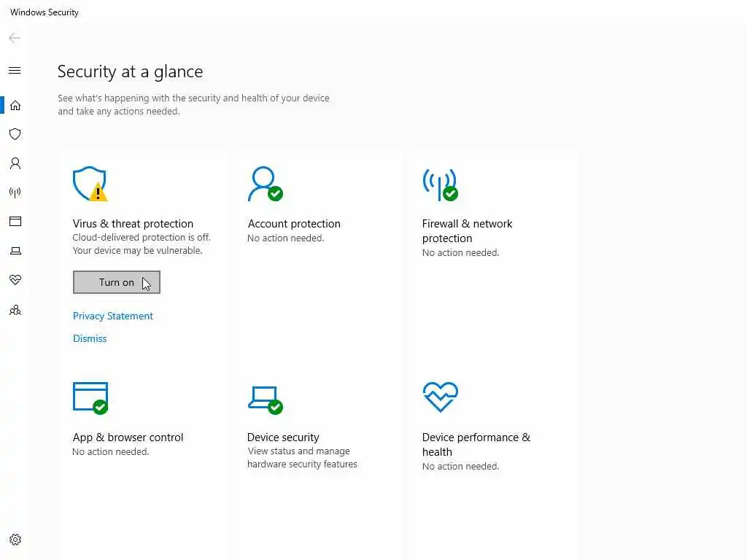Open Firewall & network protection title
This screenshot has height=560, width=747.
(x=468, y=231)
